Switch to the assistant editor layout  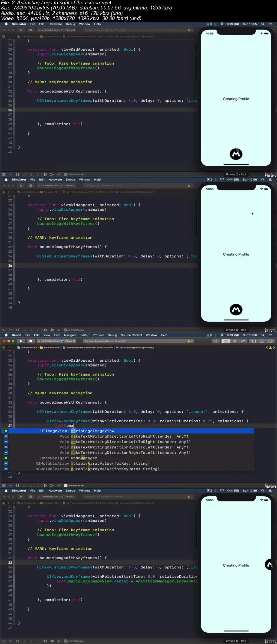pyautogui.click(x=234, y=341)
